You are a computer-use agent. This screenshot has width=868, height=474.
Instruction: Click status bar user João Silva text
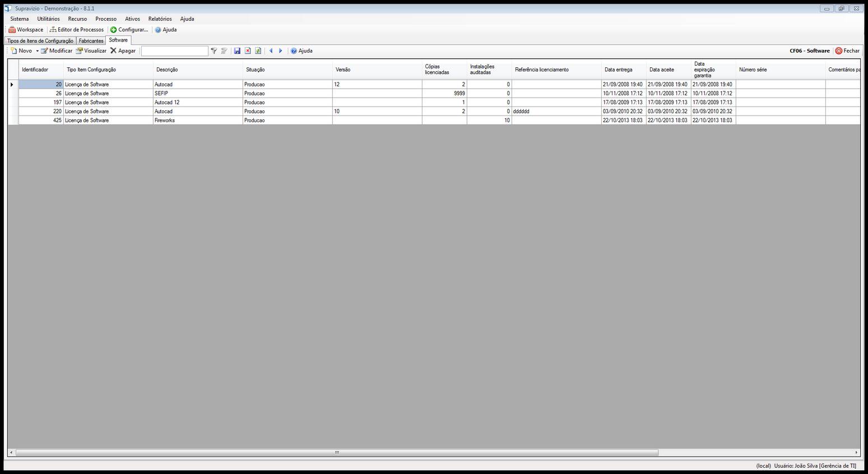click(815, 466)
